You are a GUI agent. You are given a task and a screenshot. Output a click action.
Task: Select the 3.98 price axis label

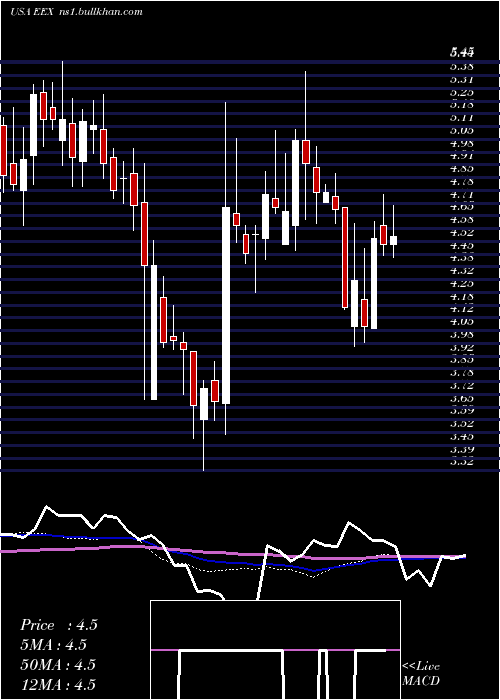(x=462, y=334)
